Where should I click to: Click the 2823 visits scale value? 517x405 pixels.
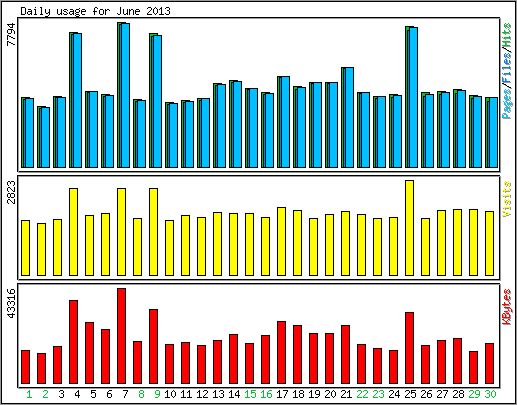coord(11,192)
